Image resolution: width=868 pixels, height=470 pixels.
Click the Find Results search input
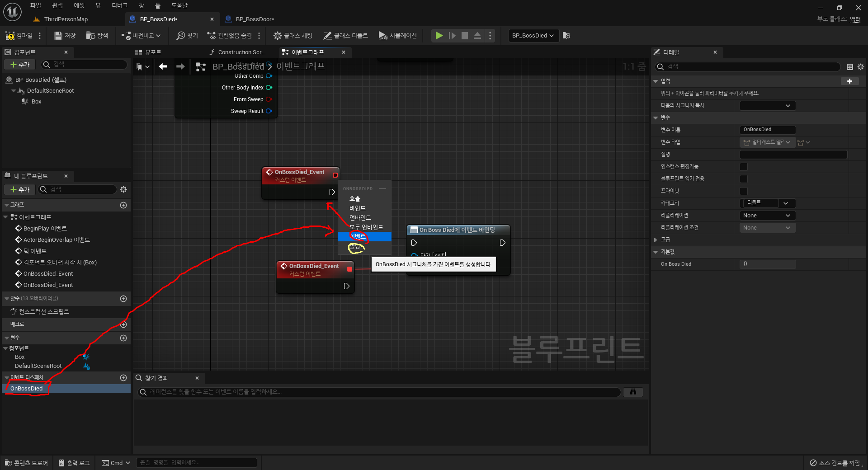[x=379, y=392]
